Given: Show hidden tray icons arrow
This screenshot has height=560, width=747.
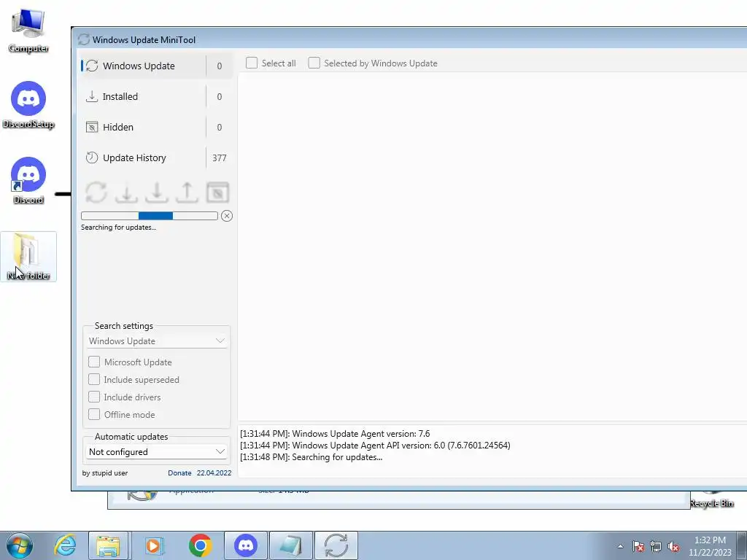Looking at the screenshot, I should pyautogui.click(x=620, y=546).
